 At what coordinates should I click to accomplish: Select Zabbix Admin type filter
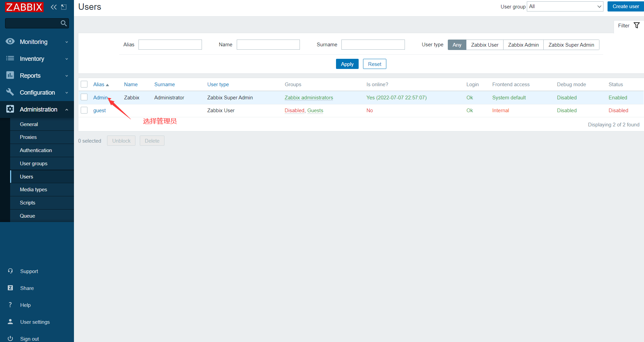(523, 45)
